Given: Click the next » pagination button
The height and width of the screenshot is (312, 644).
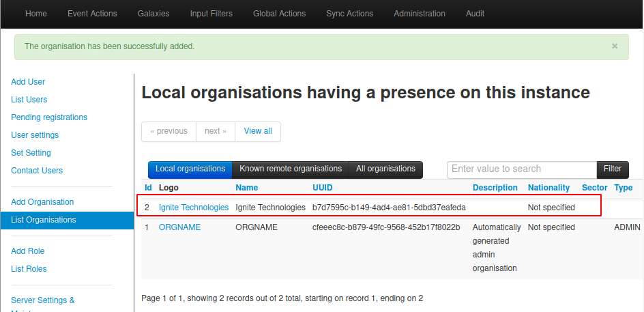Looking at the screenshot, I should (216, 131).
